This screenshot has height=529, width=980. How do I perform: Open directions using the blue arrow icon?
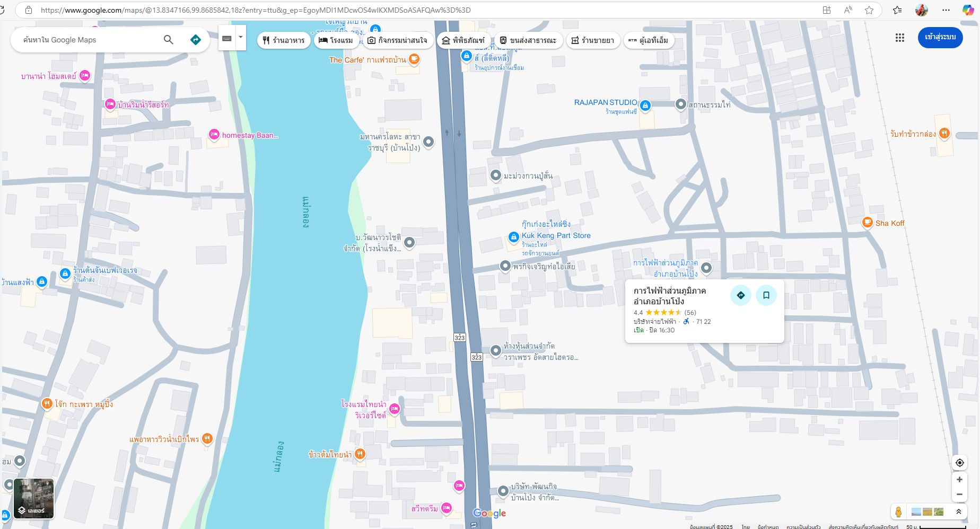196,40
